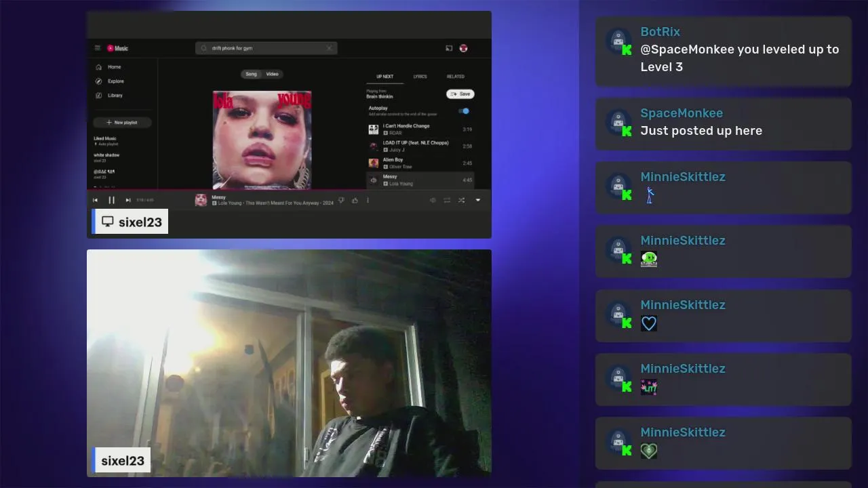This screenshot has height=488, width=868.
Task: Switch to Video mode
Action: [272, 74]
